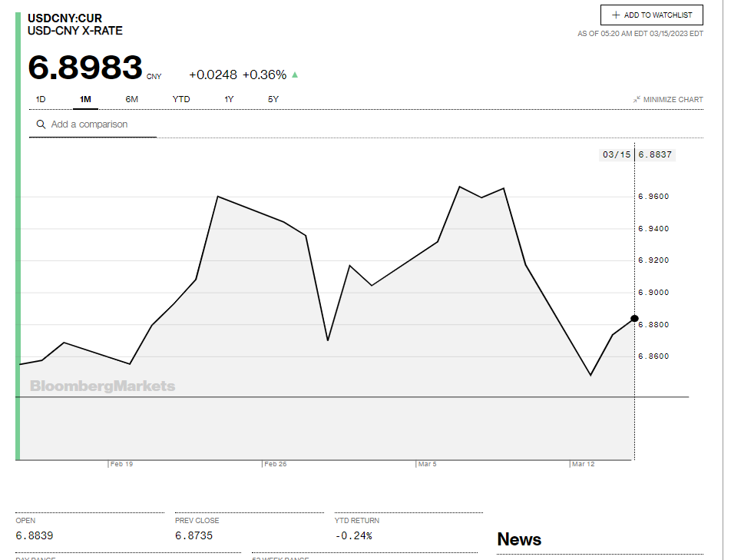Screen dimensions: 731x560
Task: Show the 6M chart range
Action: coord(132,99)
